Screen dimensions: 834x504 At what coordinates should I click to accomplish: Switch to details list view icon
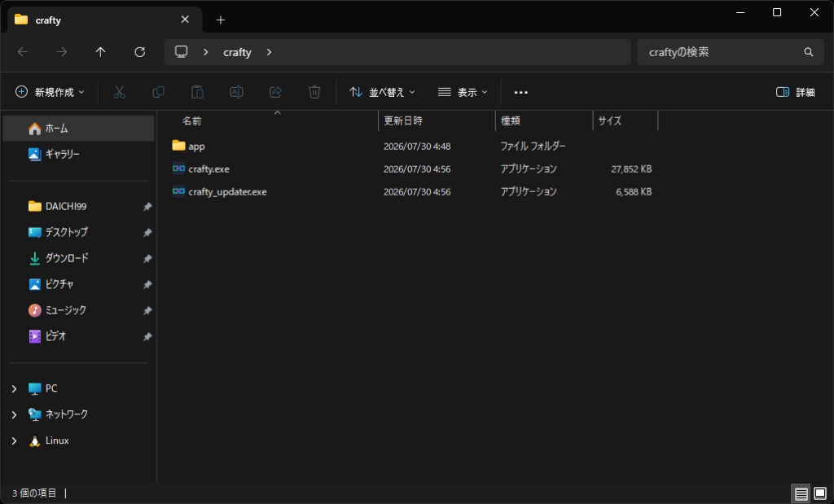coord(801,494)
